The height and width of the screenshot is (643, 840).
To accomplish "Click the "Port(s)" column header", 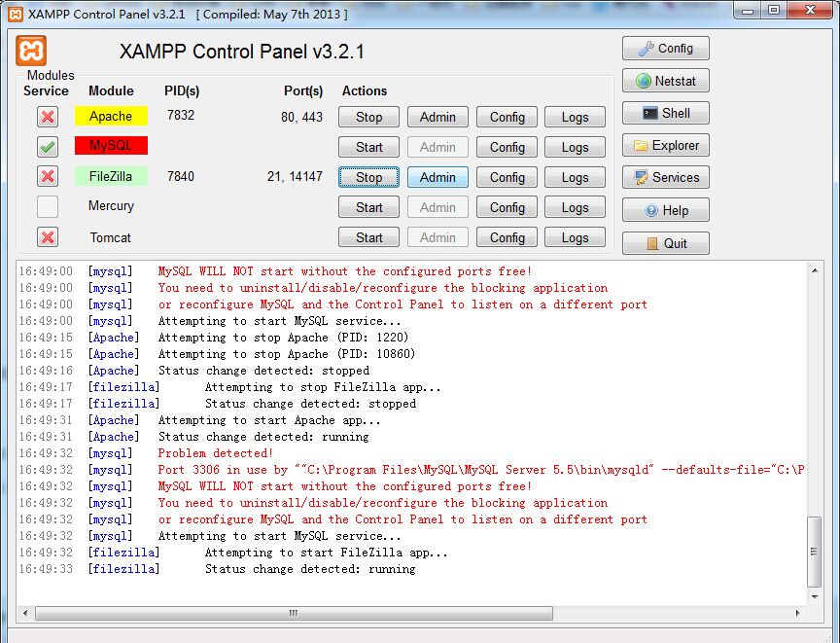I will coord(303,91).
